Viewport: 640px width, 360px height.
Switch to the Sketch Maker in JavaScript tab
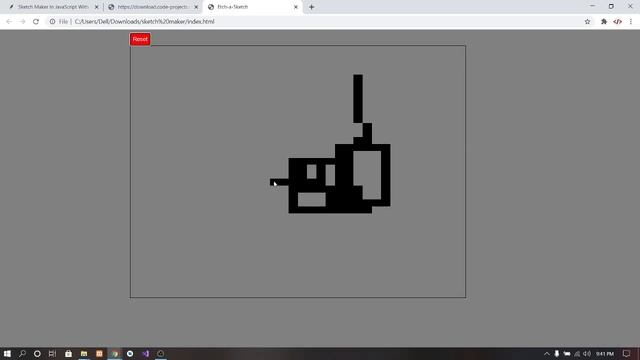53,7
